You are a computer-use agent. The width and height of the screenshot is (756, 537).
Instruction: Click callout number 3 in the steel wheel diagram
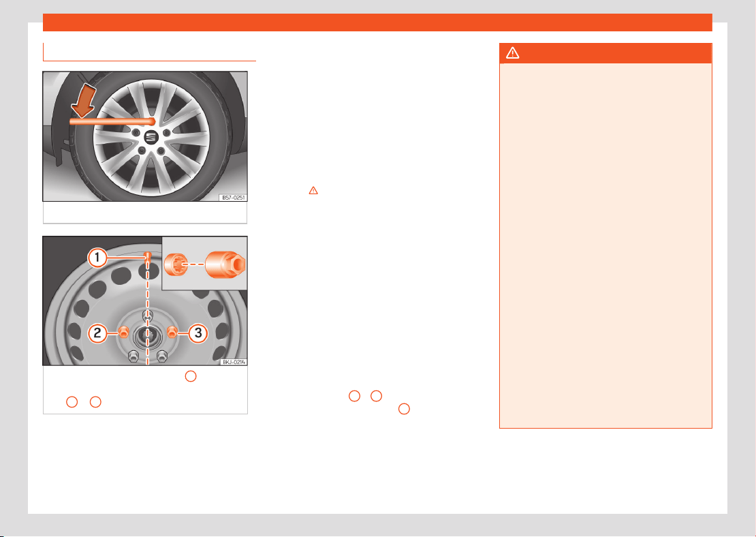(x=198, y=333)
